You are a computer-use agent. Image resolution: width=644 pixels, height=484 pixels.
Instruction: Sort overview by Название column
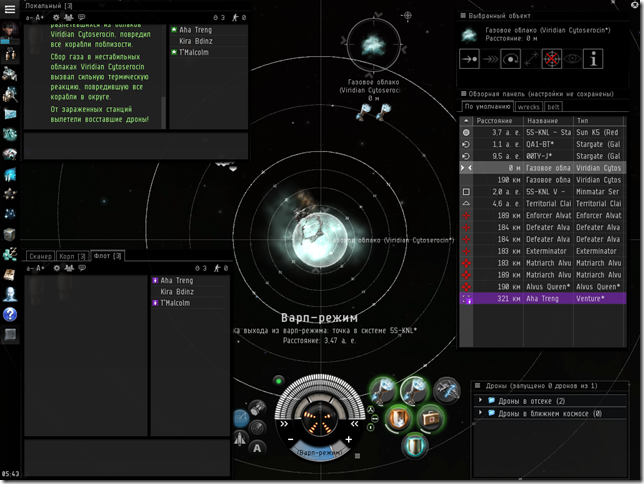pyautogui.click(x=548, y=121)
